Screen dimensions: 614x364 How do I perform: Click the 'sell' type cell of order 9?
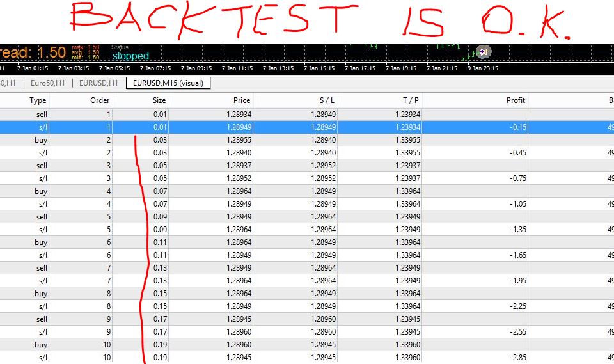pyautogui.click(x=42, y=319)
